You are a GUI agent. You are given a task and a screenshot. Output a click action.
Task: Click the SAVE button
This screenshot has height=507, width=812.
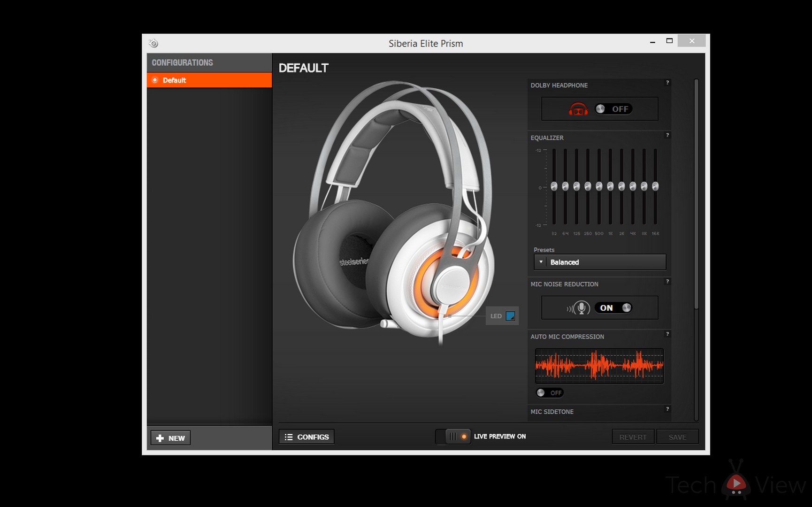click(677, 437)
